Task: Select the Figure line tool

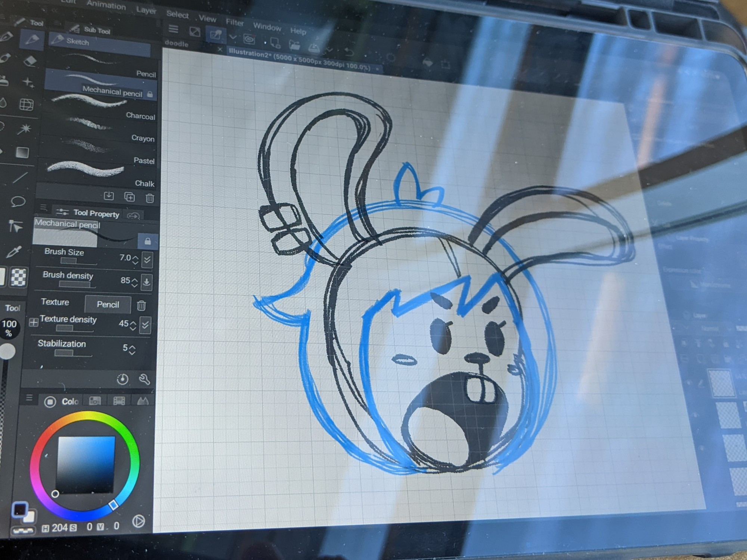Action: (x=20, y=178)
